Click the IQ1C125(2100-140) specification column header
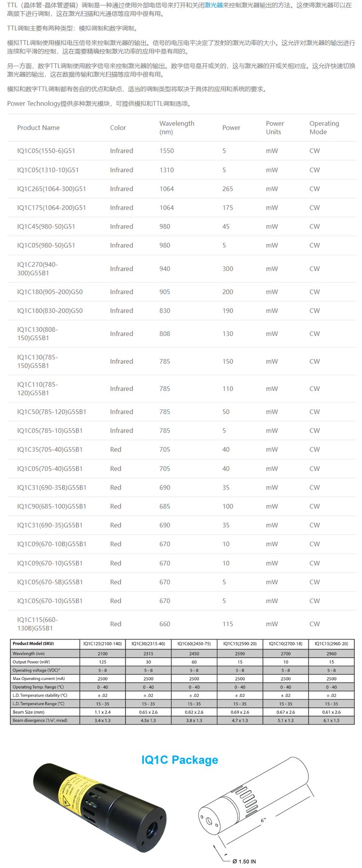 102,644
